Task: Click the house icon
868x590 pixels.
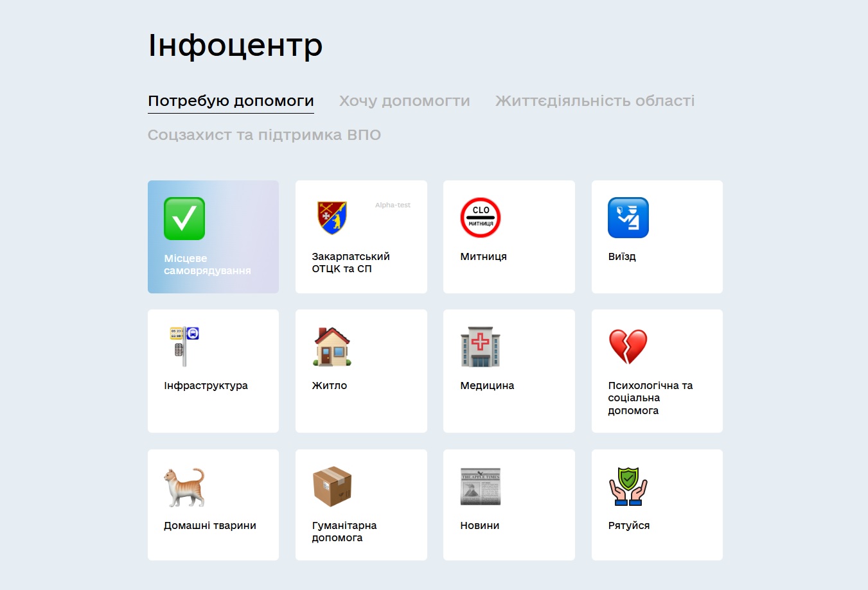Action: [x=332, y=347]
